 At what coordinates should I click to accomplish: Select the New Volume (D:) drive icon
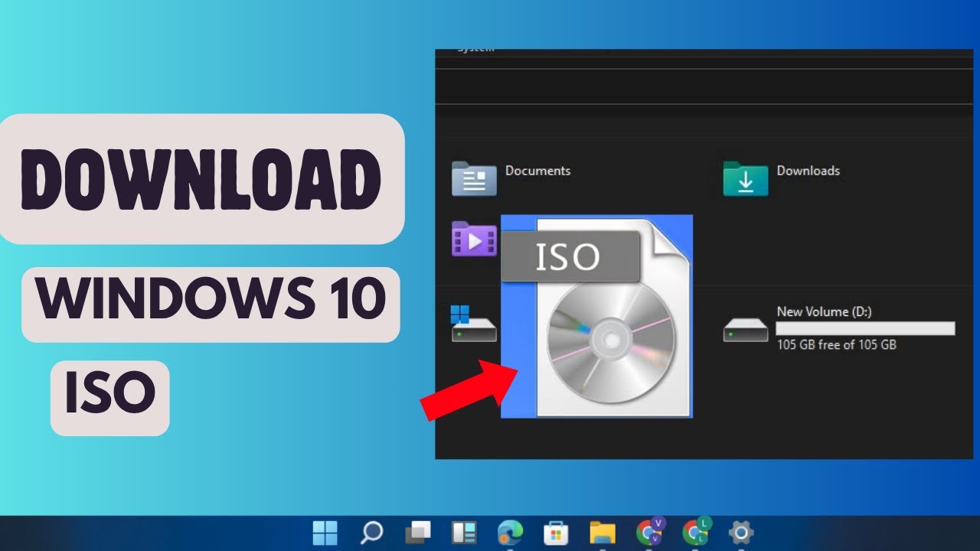coord(746,329)
